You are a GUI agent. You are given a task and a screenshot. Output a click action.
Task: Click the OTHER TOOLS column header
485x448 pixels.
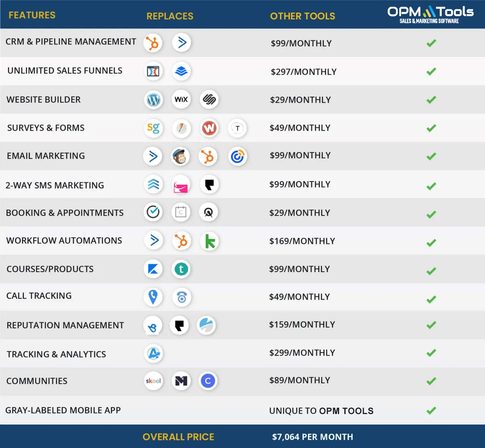coord(303,16)
